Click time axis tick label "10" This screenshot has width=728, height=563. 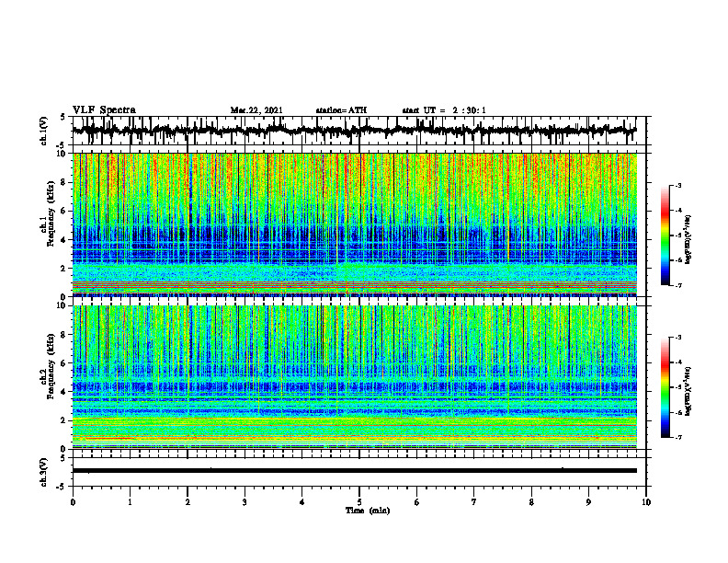click(646, 502)
